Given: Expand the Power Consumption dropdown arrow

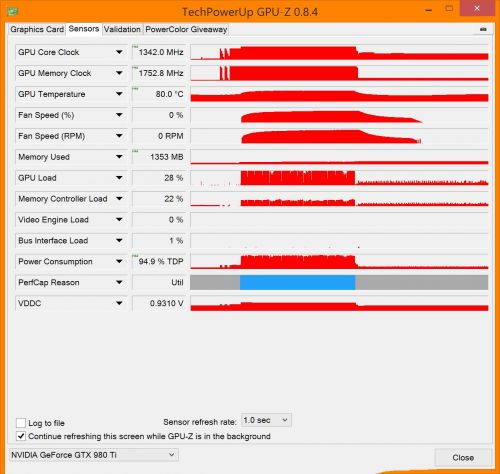Looking at the screenshot, I should 119,261.
